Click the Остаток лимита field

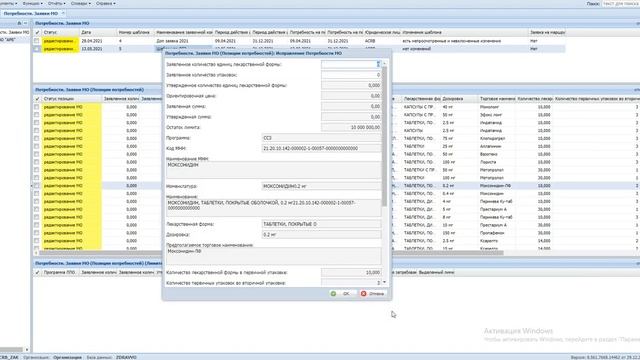click(351, 127)
